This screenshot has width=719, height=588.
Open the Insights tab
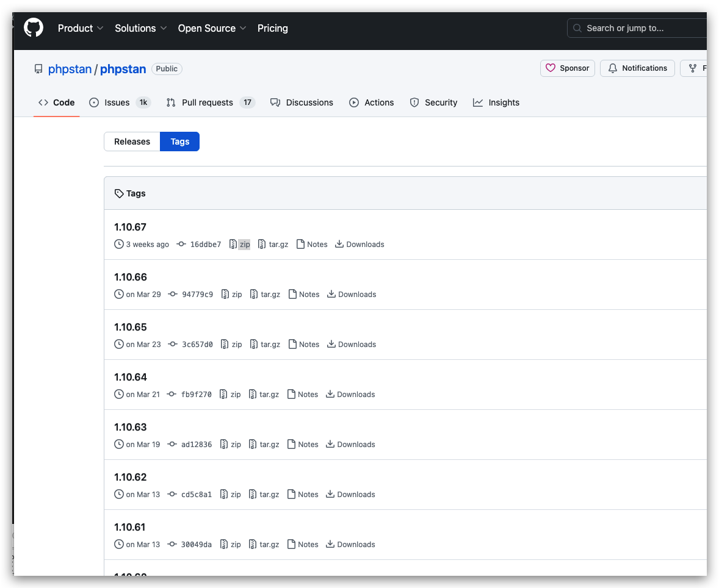pyautogui.click(x=496, y=102)
